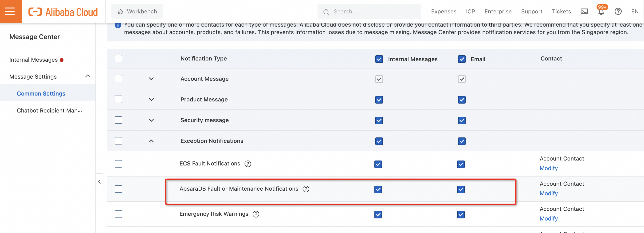Open the ICP menu
Viewport: 644px width, 233px height.
coord(470,12)
